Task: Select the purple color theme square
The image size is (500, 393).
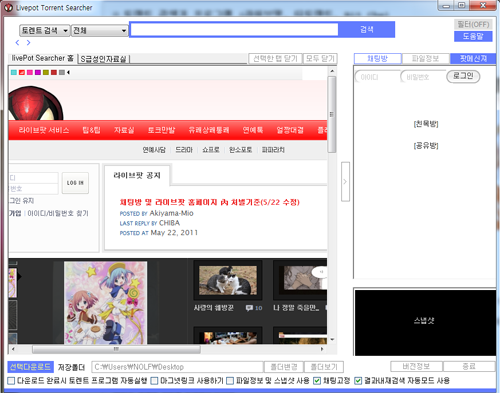Action: coord(38,72)
